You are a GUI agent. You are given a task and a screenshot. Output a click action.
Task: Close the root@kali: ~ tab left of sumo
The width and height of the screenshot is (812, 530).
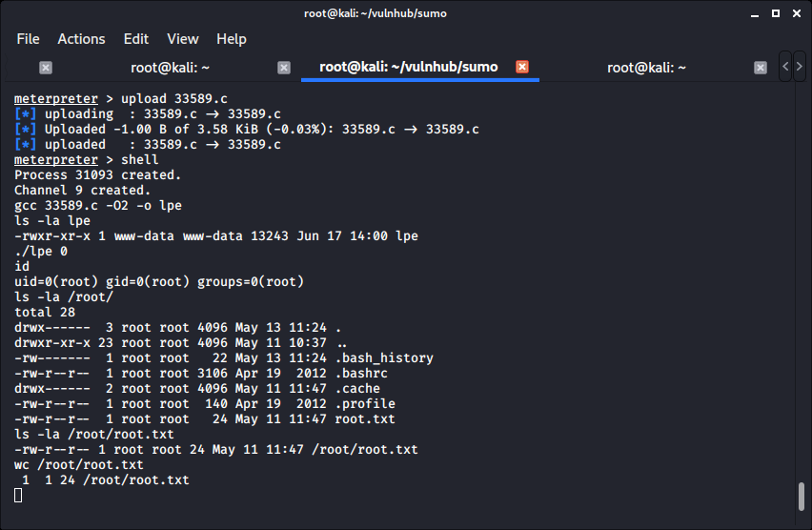pos(284,68)
